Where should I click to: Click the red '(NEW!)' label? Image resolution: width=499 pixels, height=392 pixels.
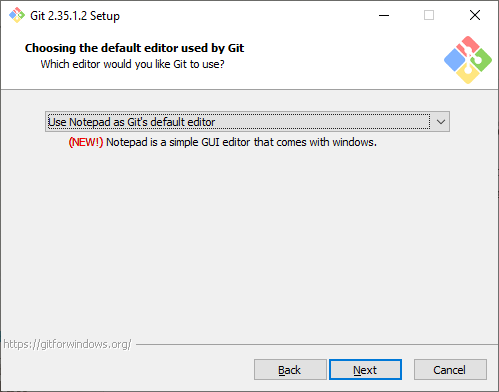86,142
